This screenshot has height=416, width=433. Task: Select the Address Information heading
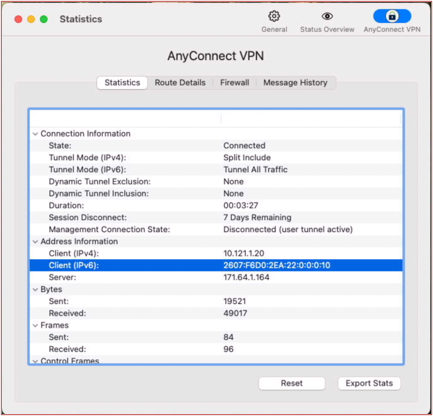coord(79,242)
